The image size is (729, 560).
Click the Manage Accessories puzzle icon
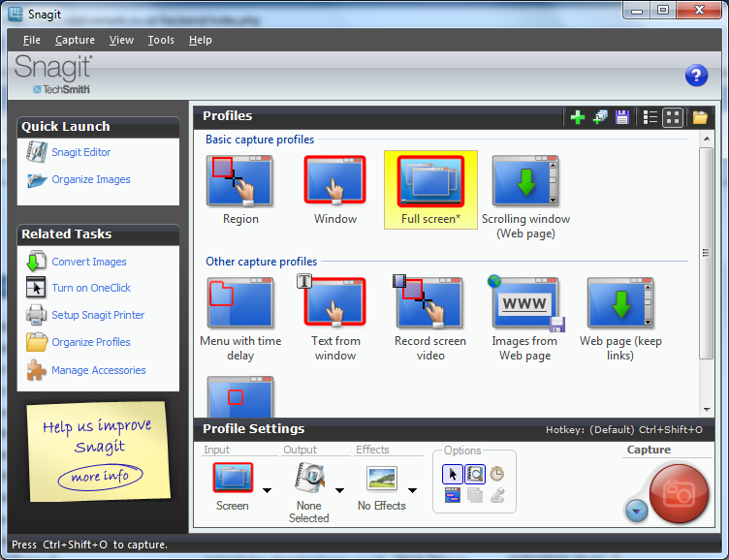pyautogui.click(x=36, y=370)
